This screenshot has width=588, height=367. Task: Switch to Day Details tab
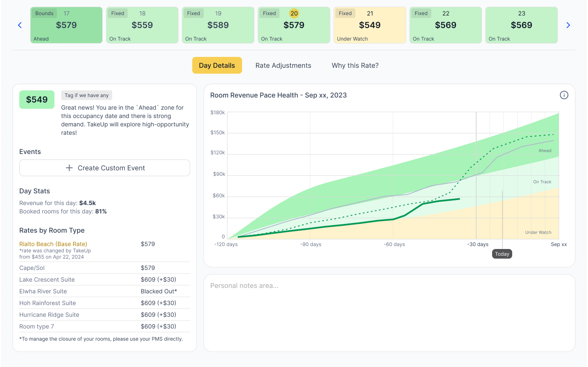(x=217, y=65)
